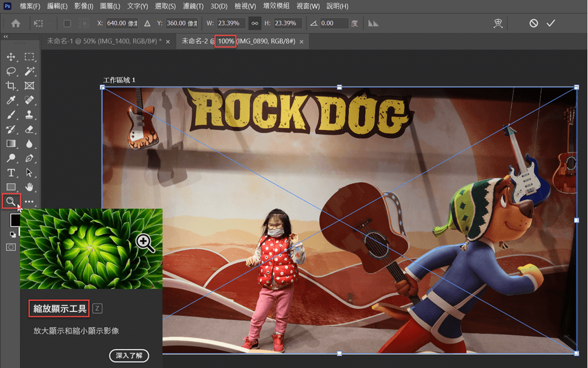The image size is (588, 368).
Task: Select the Eraser tool
Action: (x=29, y=129)
